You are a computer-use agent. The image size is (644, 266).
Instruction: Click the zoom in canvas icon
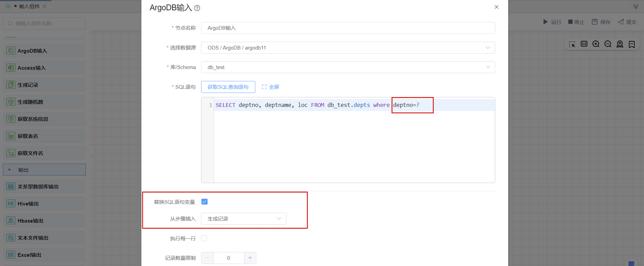coord(596,44)
